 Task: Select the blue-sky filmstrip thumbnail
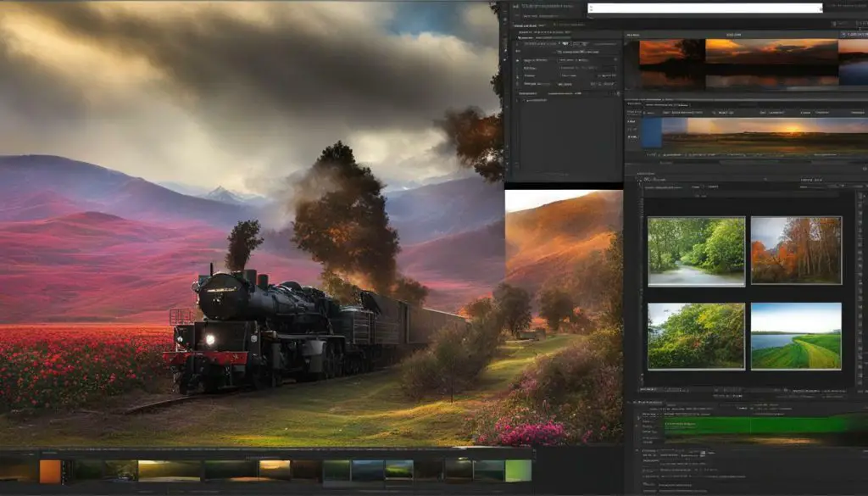(367, 471)
